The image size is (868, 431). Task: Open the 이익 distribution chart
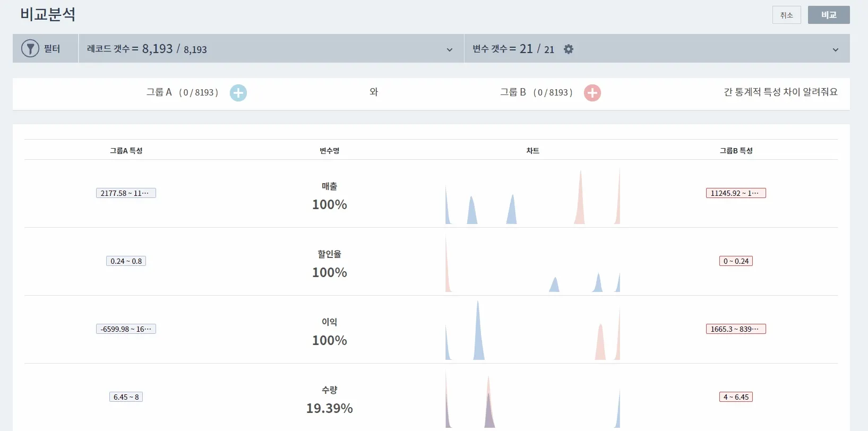click(x=532, y=330)
